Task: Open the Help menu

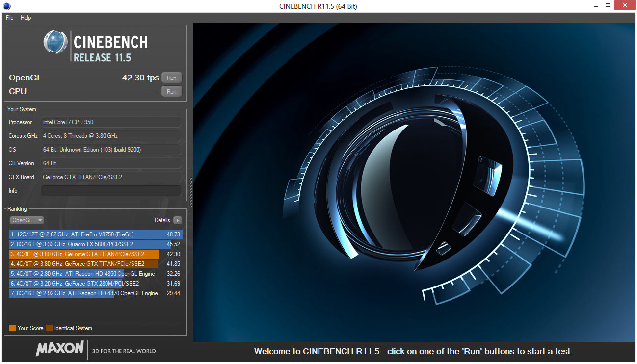Action: coord(26,18)
